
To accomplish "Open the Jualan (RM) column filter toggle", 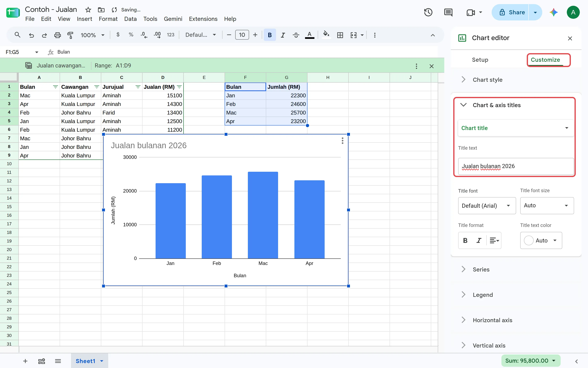I will point(179,87).
